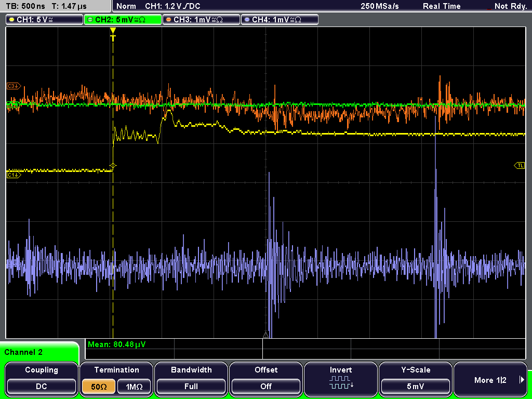This screenshot has width=532, height=399.
Task: Set termination to 50Ω
Action: coord(99,387)
